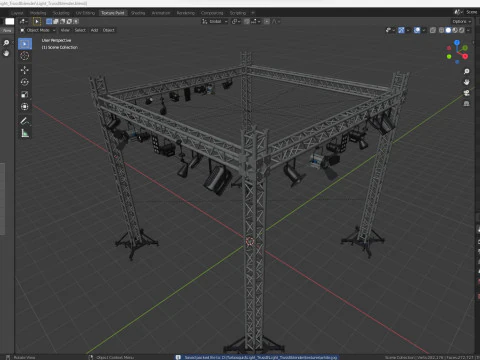Viewport: 480px width, 360px height.
Task: Click the tweak select tool icon in header
Action: tap(37, 22)
